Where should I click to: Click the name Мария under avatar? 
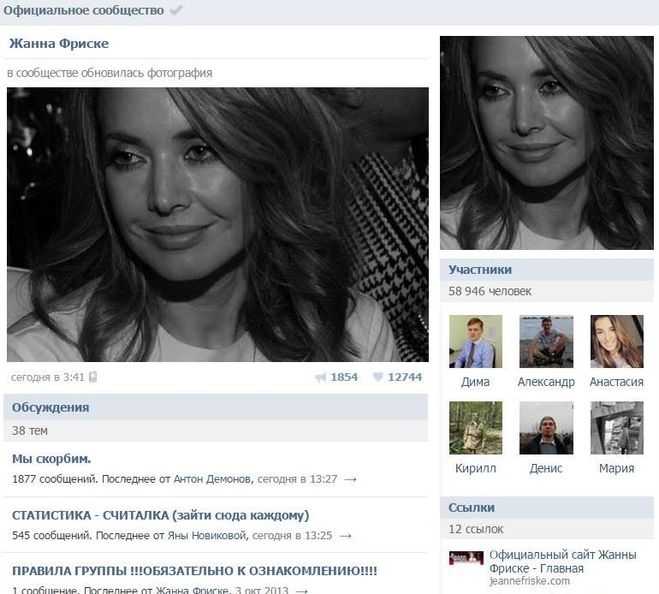[x=617, y=468]
